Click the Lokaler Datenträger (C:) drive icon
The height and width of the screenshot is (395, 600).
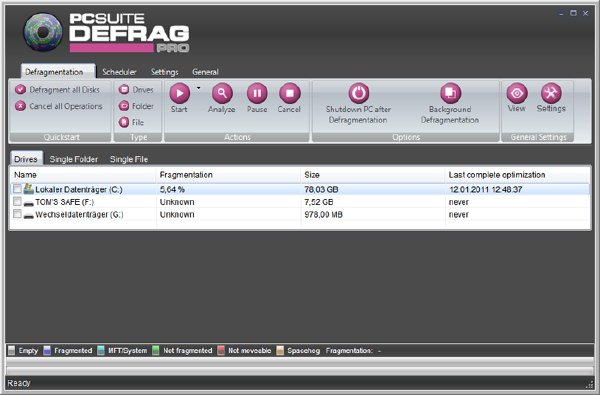29,189
